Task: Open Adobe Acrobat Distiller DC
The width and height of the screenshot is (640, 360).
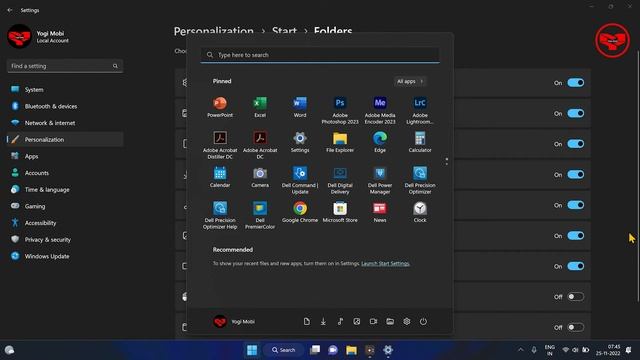Action: (220, 145)
